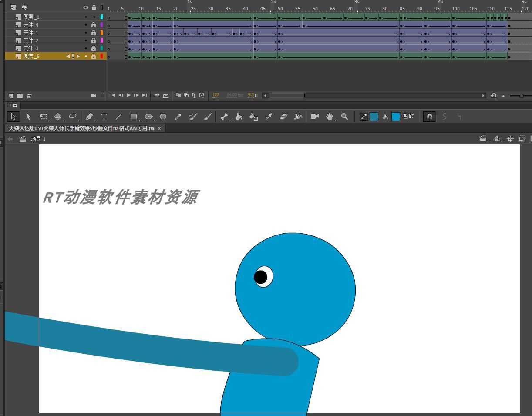The height and width of the screenshot is (416, 532).
Task: Select the Pen tool
Action: (x=89, y=117)
